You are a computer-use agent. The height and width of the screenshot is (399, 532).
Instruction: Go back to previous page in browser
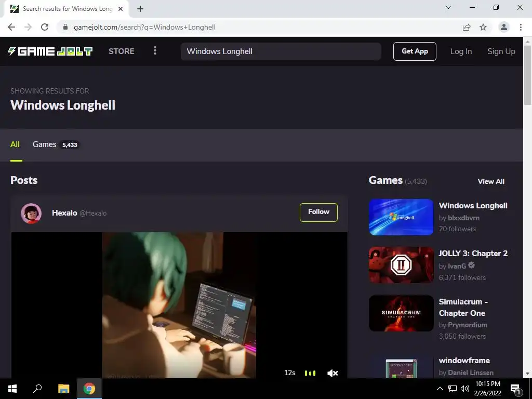pyautogui.click(x=11, y=27)
